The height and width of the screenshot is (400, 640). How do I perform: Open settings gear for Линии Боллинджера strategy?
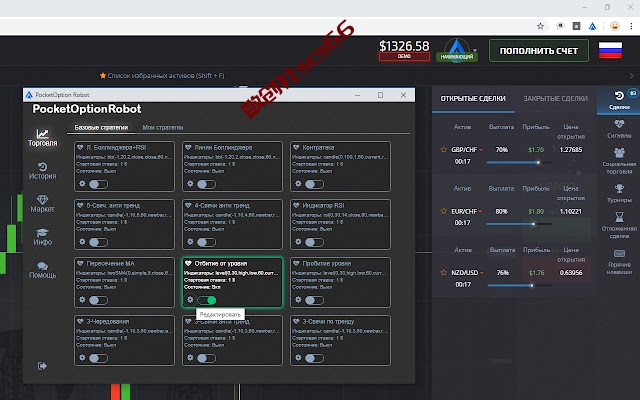190,184
